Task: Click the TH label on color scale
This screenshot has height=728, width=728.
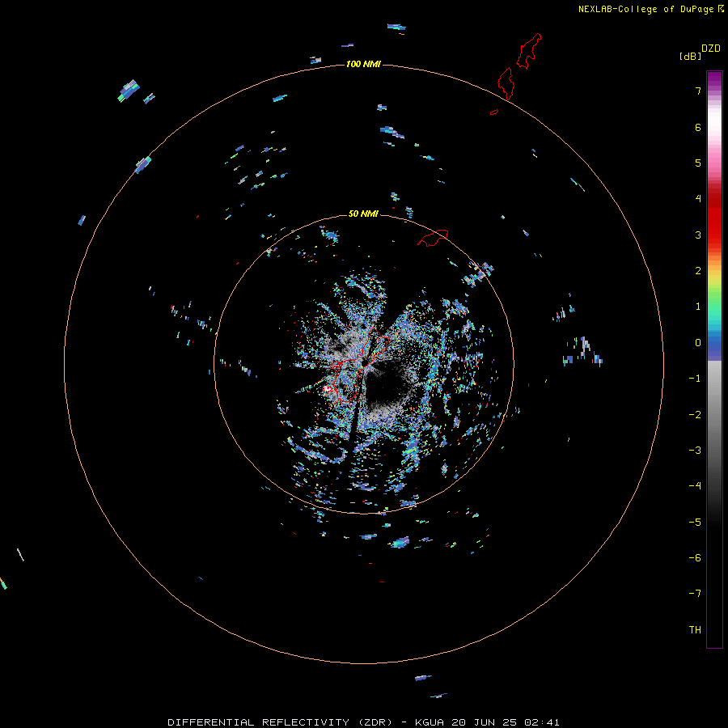Action: 695,630
